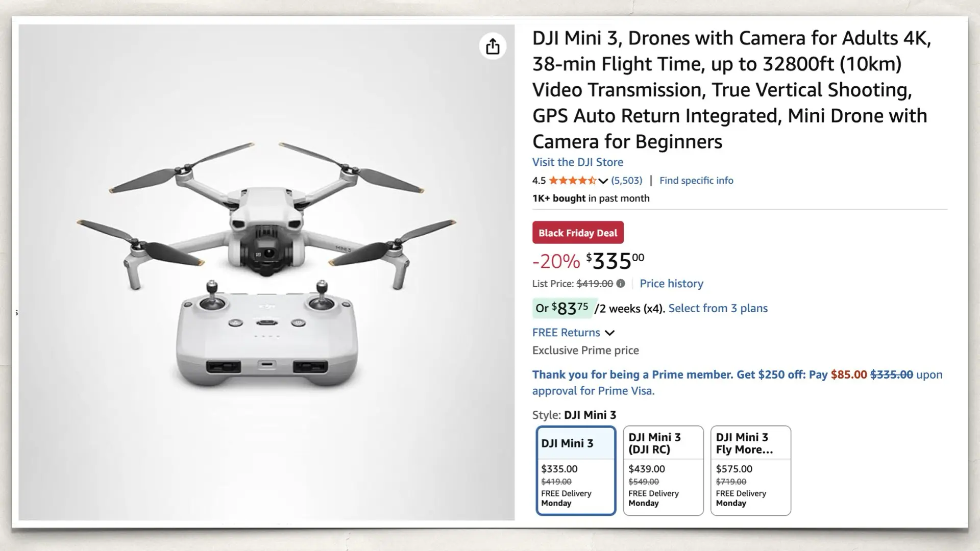Choose the DJI Mini 3 (DJI RC) variant
Image resolution: width=980 pixels, height=551 pixels.
point(663,469)
